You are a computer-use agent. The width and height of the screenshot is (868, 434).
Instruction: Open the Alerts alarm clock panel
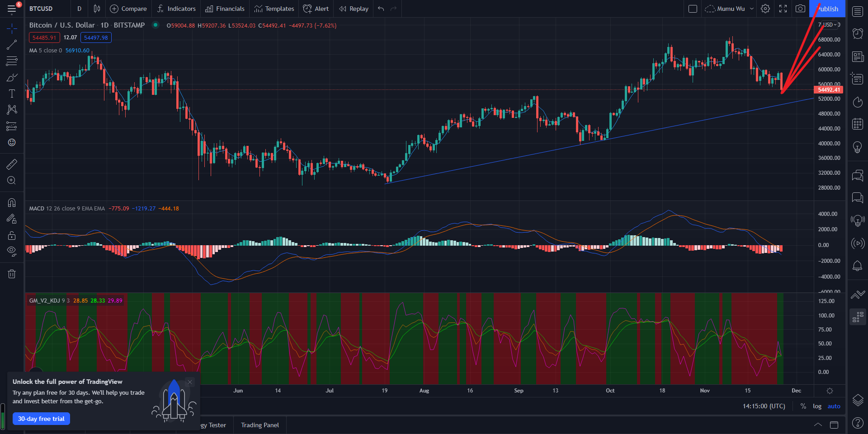click(x=858, y=33)
